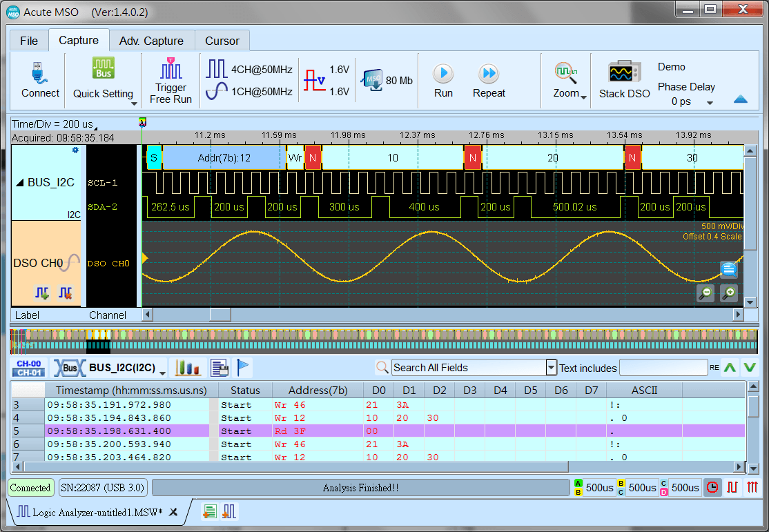Toggle the red clock icon in status bar
Viewport: 769px width, 532px height.
click(712, 487)
